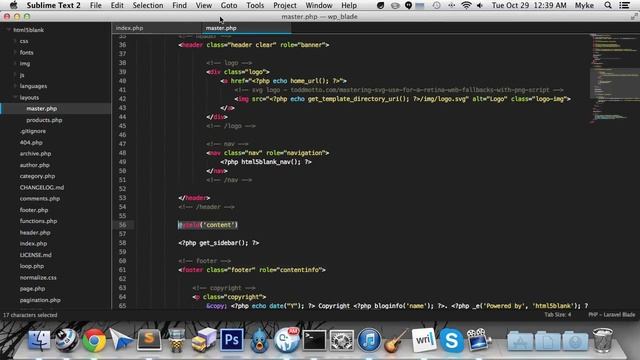Expand the img folder in sidebar
This screenshot has height=360, width=640.
click(15, 63)
